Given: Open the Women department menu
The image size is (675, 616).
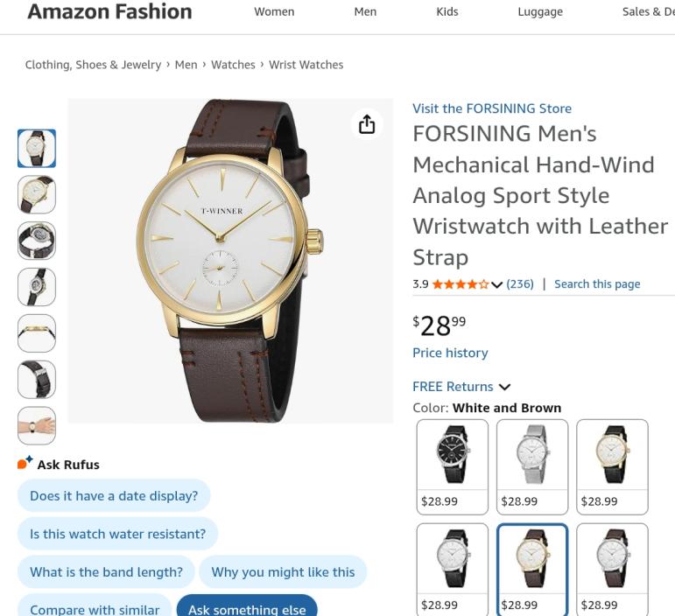Looking at the screenshot, I should pyautogui.click(x=274, y=11).
